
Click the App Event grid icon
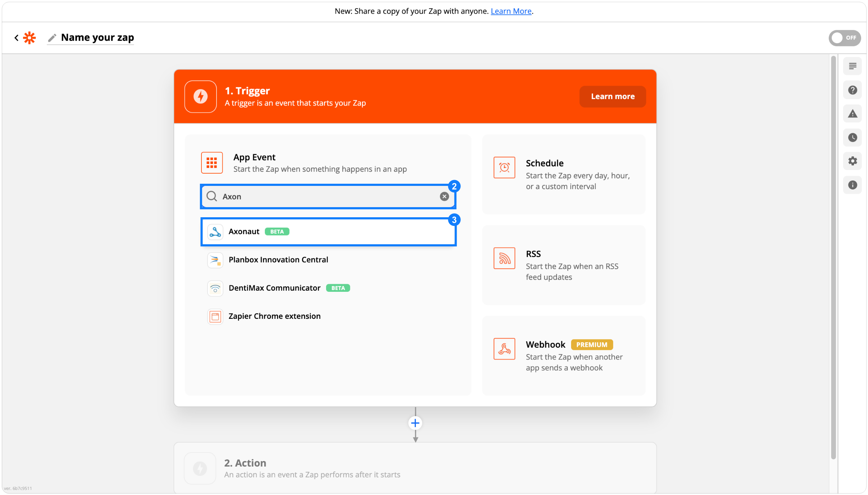(x=212, y=162)
